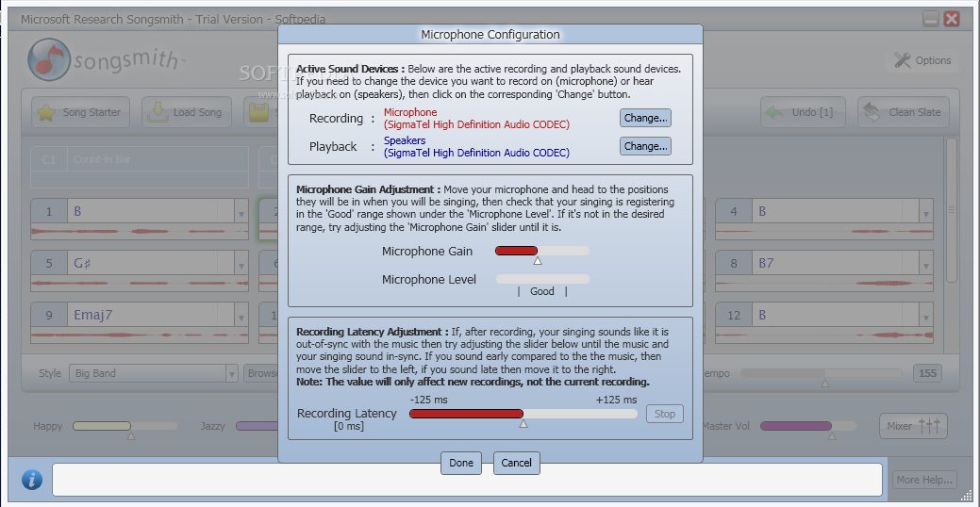Click the Clean Slate icon
The width and height of the screenshot is (980, 507).
pos(872,112)
